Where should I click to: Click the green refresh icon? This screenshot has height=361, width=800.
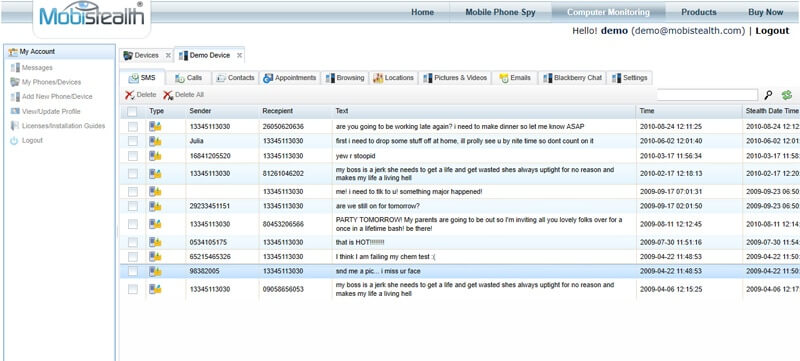pyautogui.click(x=786, y=95)
